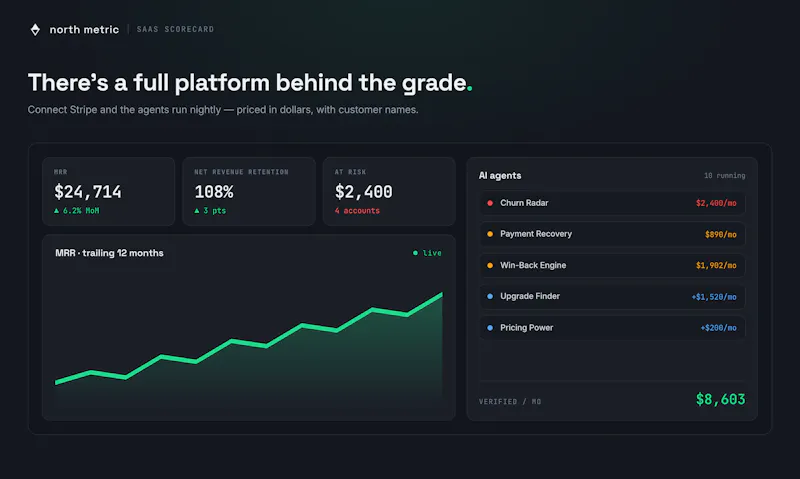This screenshot has height=479, width=800.
Task: Click the blue dot beside Upgrade Finder
Action: pyautogui.click(x=490, y=296)
